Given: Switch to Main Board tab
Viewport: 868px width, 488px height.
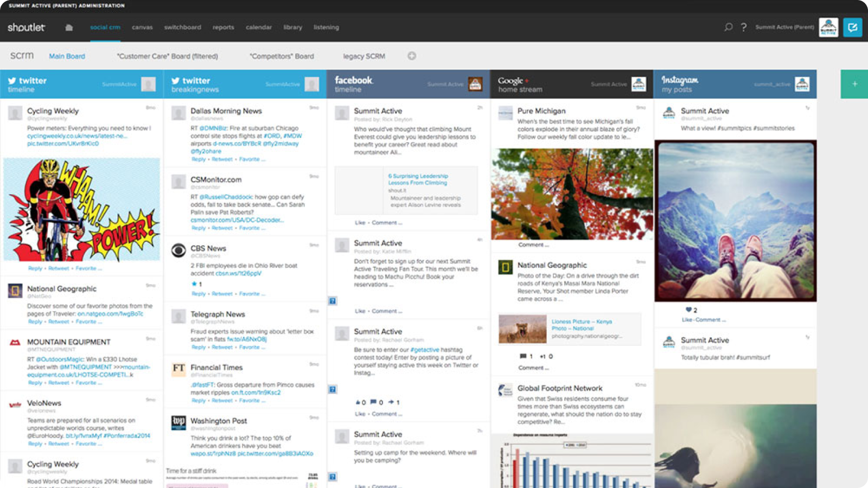Looking at the screenshot, I should tap(67, 56).
